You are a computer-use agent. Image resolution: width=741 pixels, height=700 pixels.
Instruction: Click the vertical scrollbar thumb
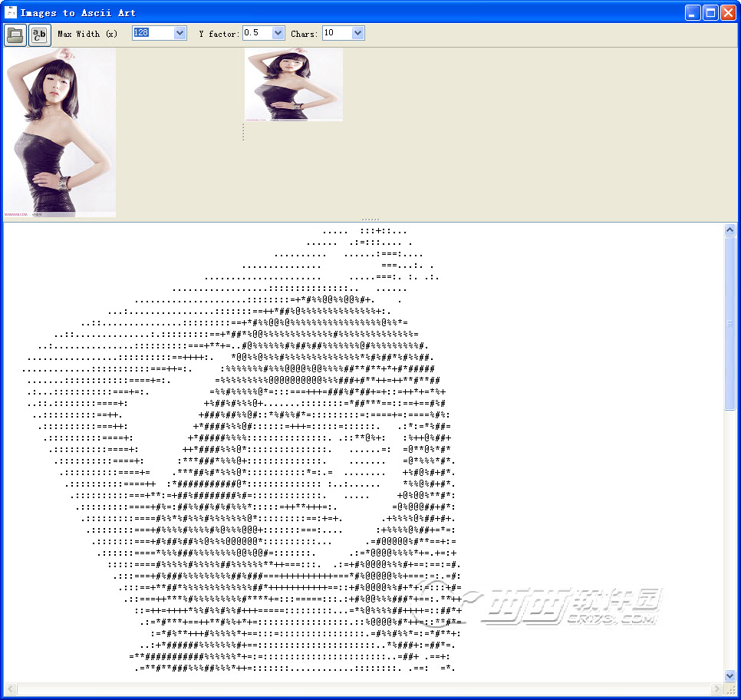point(729,323)
